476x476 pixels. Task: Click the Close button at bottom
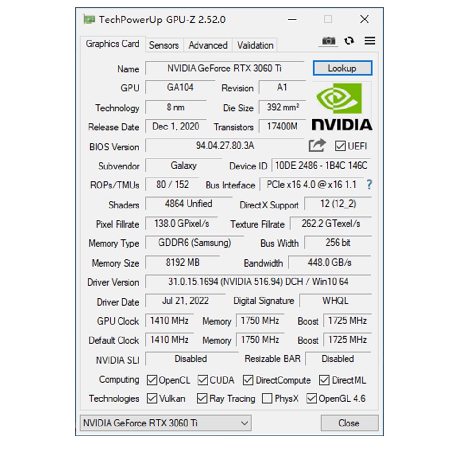pyautogui.click(x=349, y=423)
